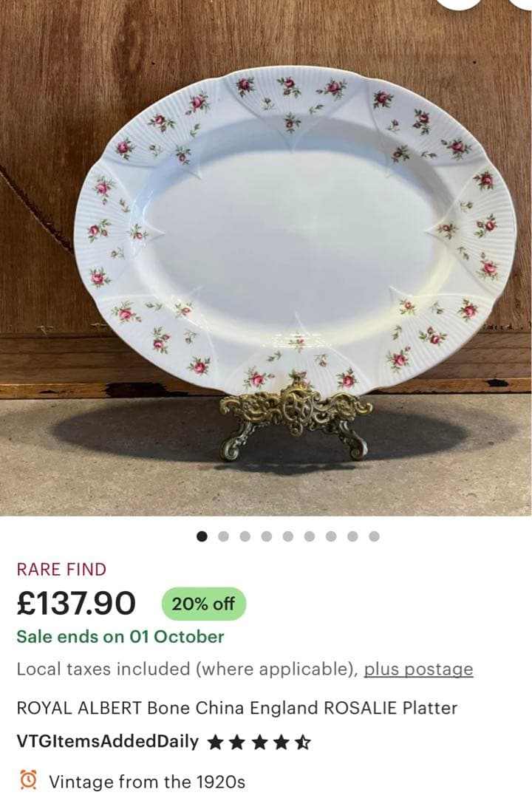The image size is (532, 798).
Task: Open the eighth image using its dot
Action: pos(352,536)
